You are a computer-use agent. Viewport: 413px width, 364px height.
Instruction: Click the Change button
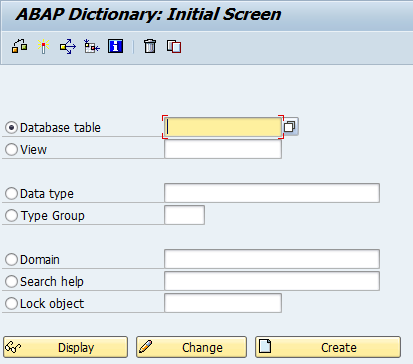pyautogui.click(x=192, y=347)
